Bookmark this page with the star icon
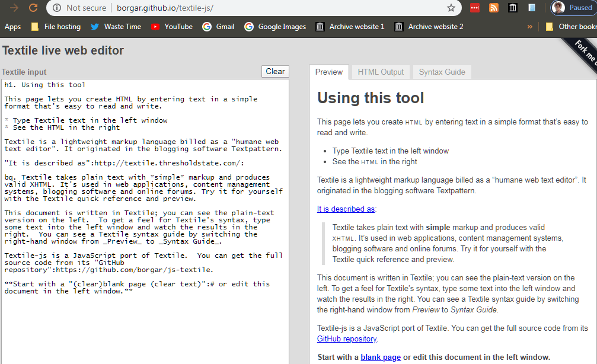Image resolution: width=597 pixels, height=364 pixels. tap(451, 8)
